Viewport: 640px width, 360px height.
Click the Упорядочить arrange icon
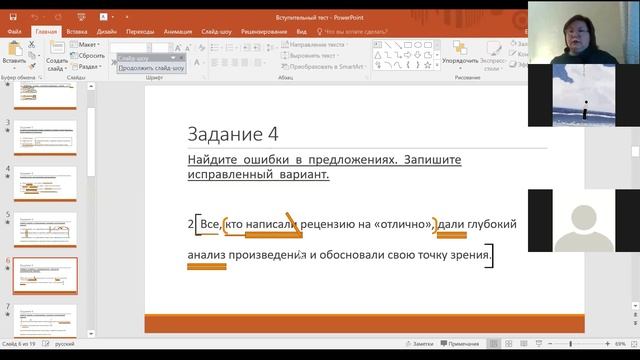460,48
